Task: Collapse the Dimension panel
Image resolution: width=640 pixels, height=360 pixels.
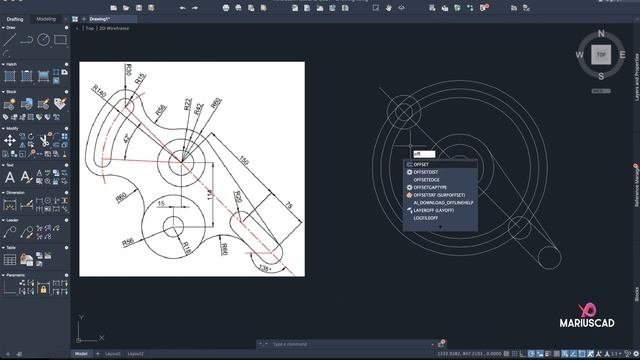Action: pyautogui.click(x=3, y=193)
